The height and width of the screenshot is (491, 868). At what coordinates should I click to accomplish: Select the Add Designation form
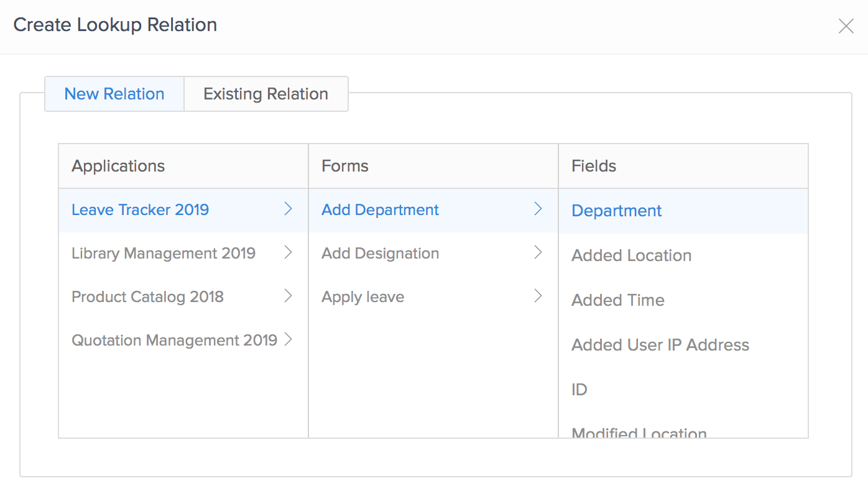tap(380, 254)
